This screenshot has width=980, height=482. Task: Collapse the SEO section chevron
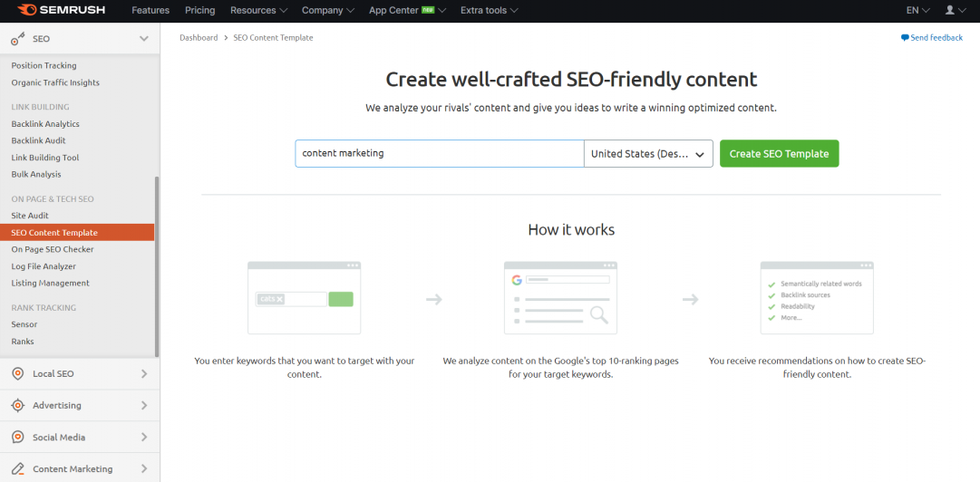(x=144, y=39)
